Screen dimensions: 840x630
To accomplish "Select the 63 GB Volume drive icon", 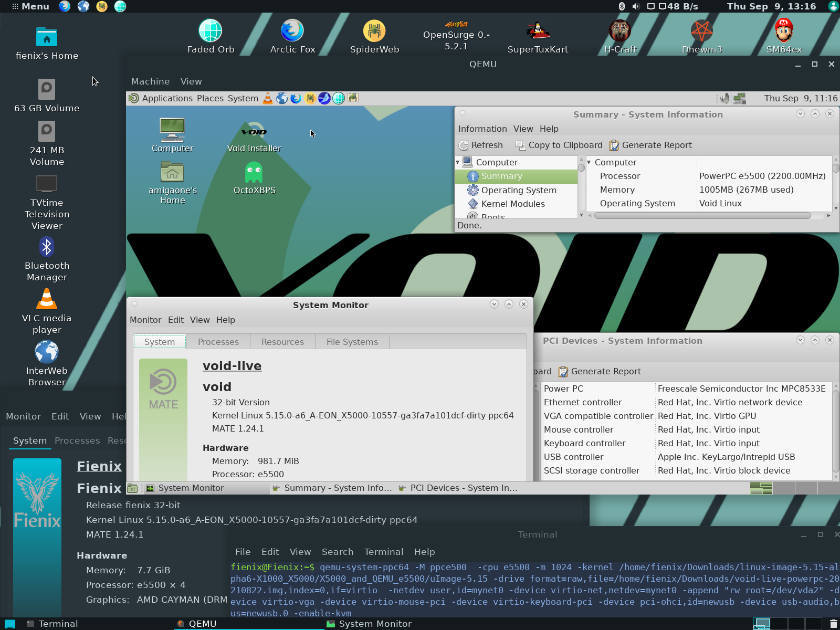I will pos(47,96).
